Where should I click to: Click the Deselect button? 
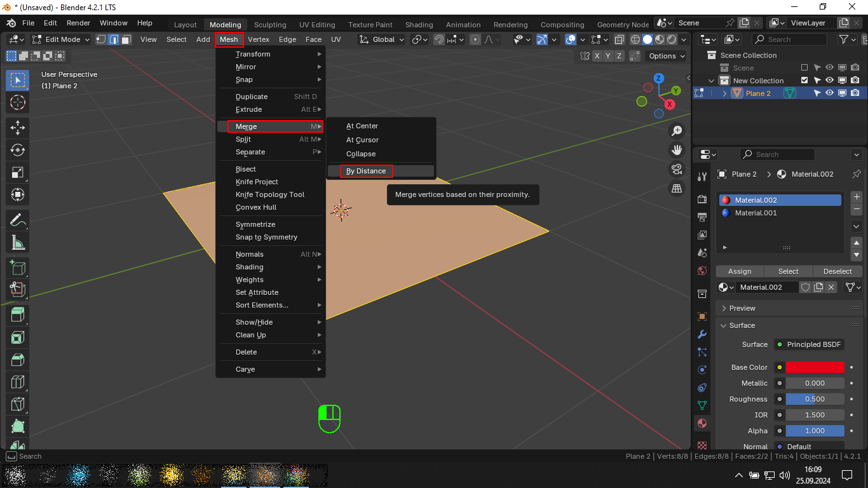[837, 271]
